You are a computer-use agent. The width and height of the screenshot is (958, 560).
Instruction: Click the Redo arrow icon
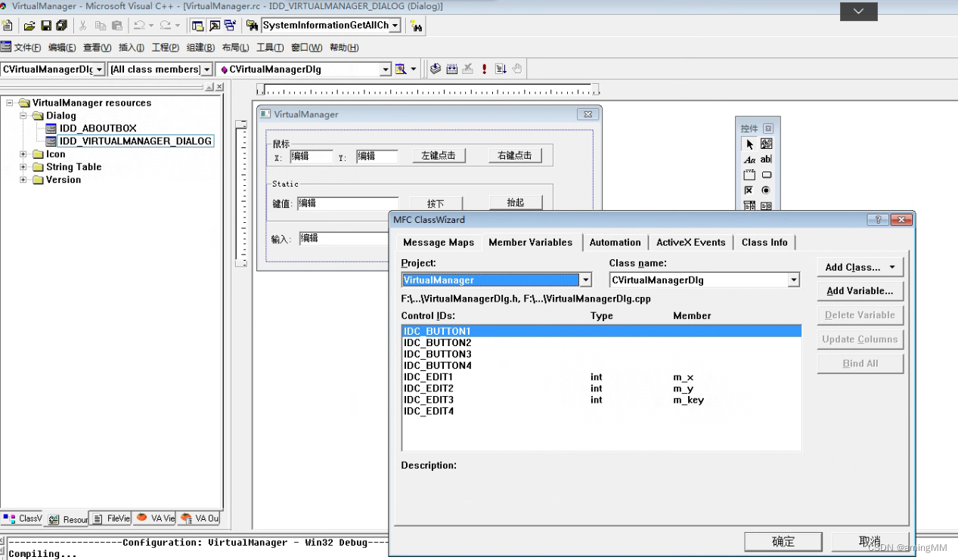(x=165, y=26)
